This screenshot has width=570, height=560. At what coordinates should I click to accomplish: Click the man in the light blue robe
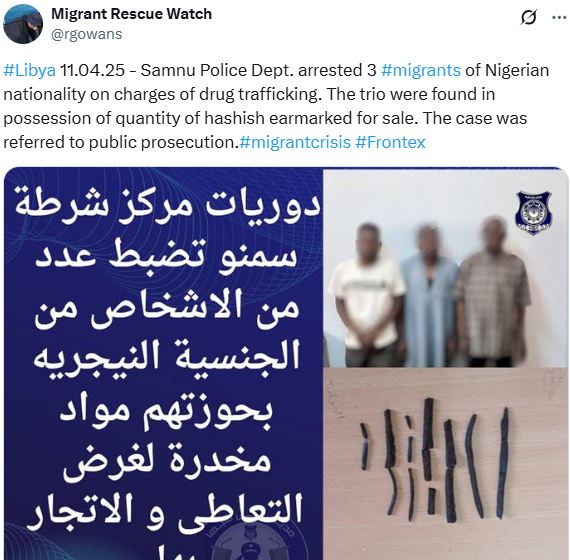[x=429, y=296]
